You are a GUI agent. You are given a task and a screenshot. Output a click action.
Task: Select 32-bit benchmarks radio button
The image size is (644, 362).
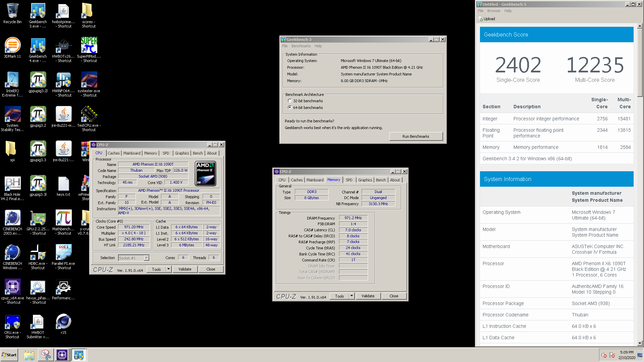tap(290, 101)
